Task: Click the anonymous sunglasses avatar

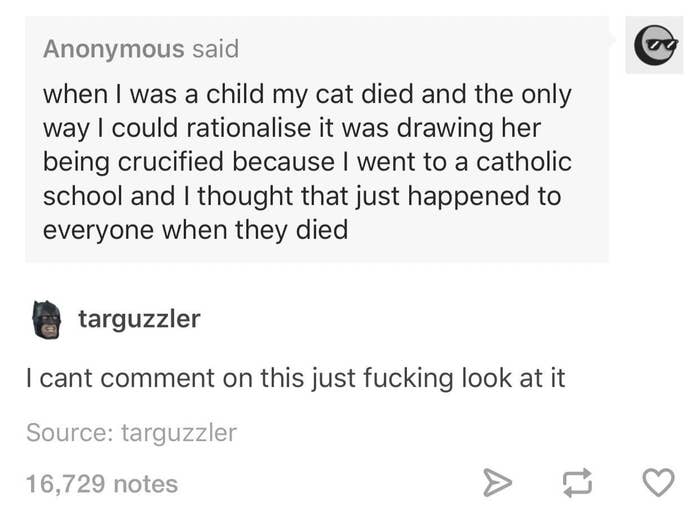Action: pyautogui.click(x=654, y=45)
